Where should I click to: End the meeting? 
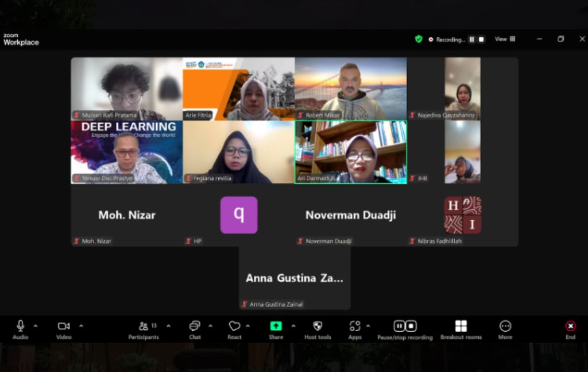click(x=570, y=329)
